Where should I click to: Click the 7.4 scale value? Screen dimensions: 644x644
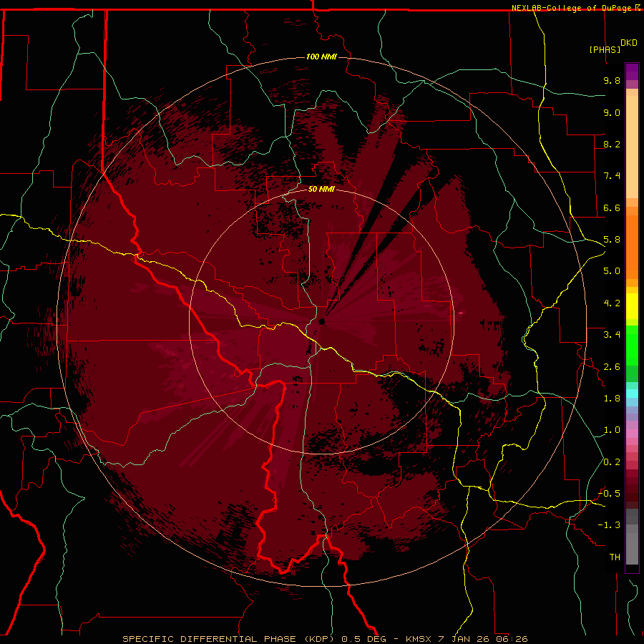click(612, 176)
